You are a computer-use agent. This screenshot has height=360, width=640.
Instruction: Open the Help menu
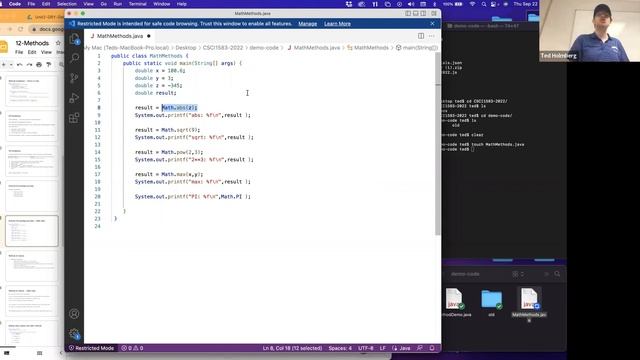(x=182, y=4)
